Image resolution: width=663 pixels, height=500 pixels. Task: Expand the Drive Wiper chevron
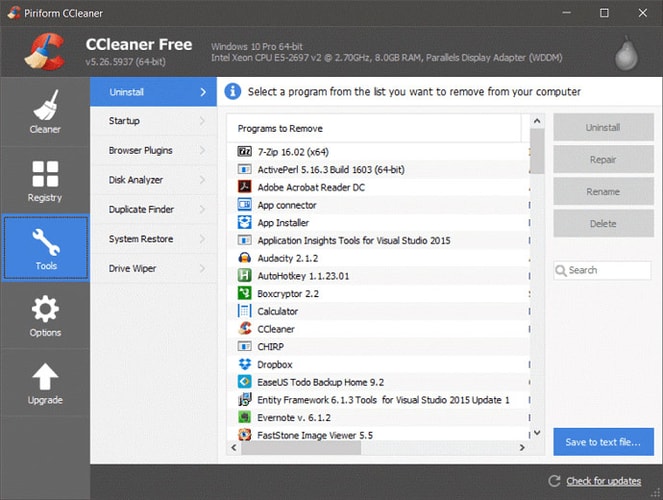(x=202, y=269)
